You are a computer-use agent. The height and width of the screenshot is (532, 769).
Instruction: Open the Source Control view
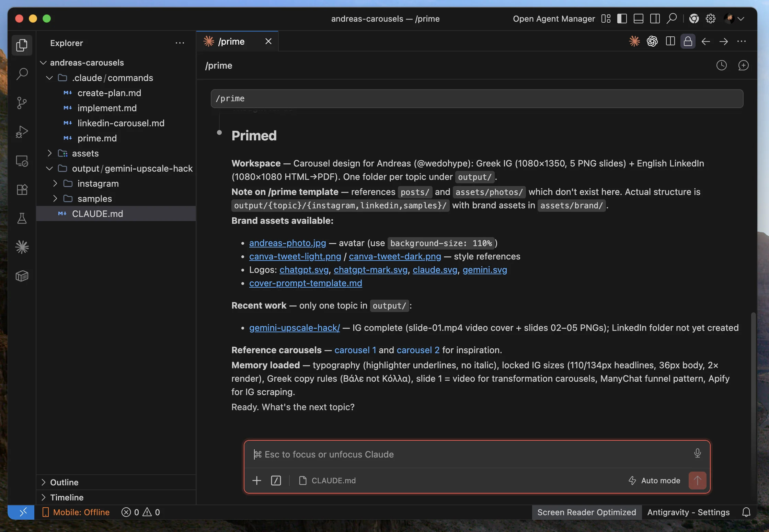[x=22, y=103]
